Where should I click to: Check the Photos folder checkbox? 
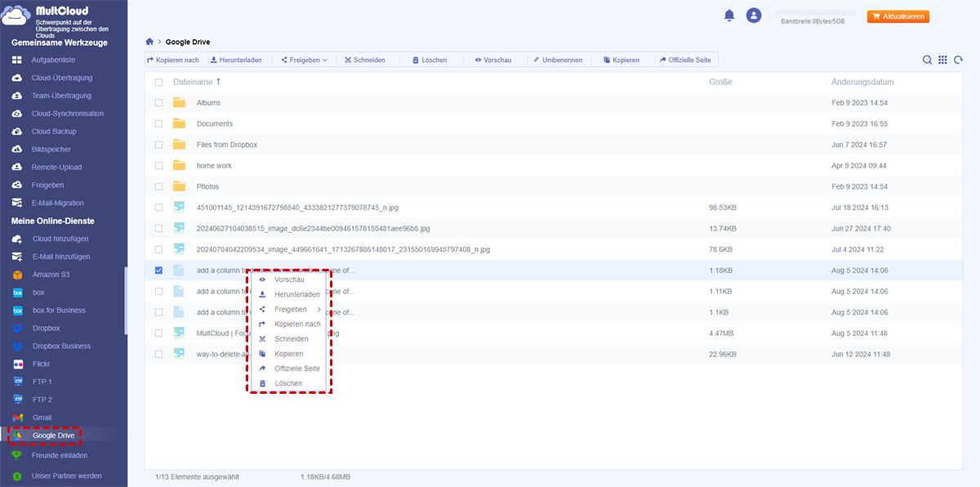click(x=158, y=186)
